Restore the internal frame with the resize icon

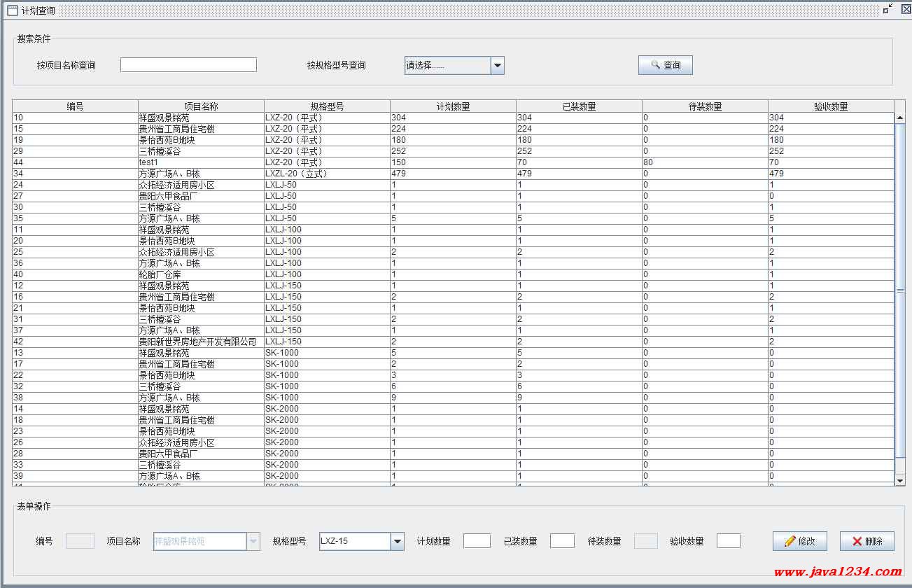(x=888, y=9)
